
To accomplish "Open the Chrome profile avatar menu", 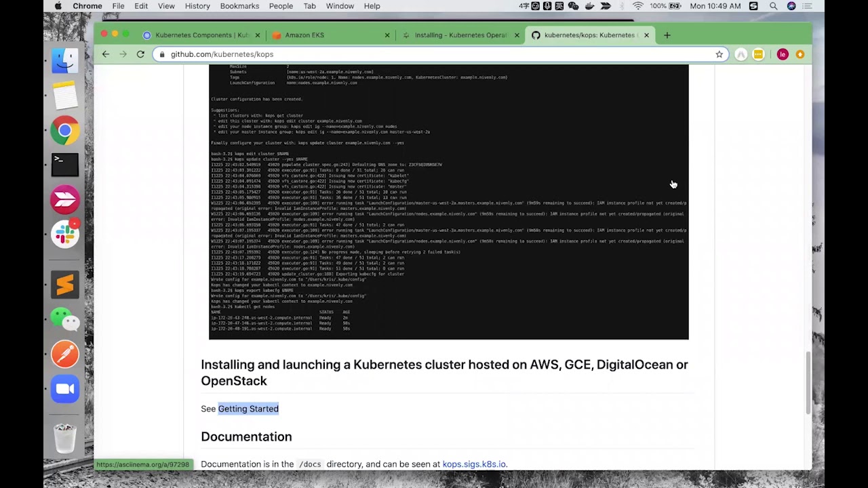I will click(783, 54).
